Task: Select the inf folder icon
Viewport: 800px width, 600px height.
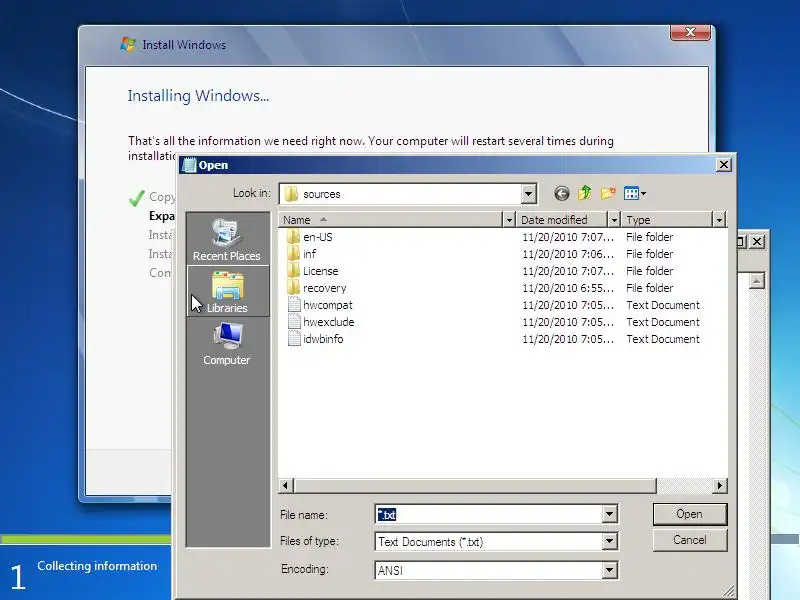Action: [293, 254]
